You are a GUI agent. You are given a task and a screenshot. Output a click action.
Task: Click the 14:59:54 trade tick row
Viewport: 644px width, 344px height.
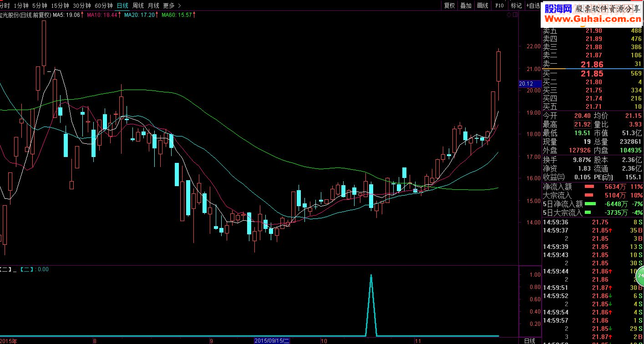tap(592, 312)
